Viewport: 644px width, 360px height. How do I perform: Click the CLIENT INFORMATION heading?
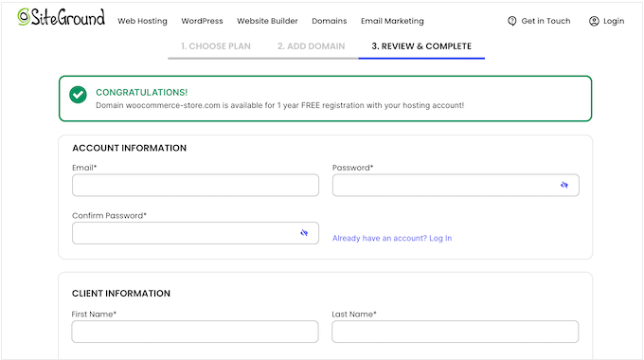[121, 294]
